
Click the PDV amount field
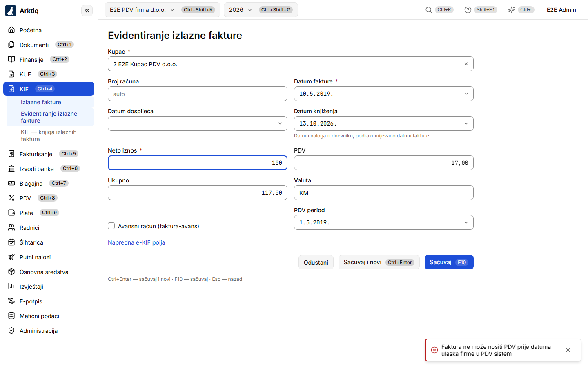384,163
